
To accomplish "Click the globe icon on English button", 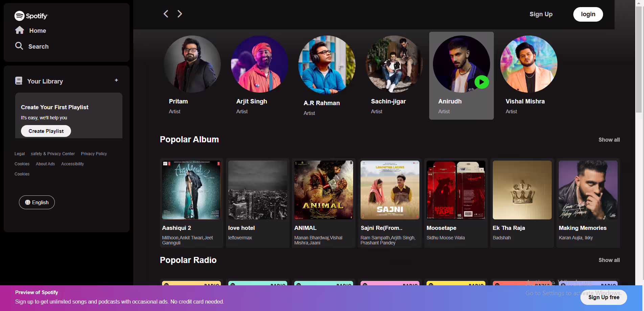I will pos(28,202).
